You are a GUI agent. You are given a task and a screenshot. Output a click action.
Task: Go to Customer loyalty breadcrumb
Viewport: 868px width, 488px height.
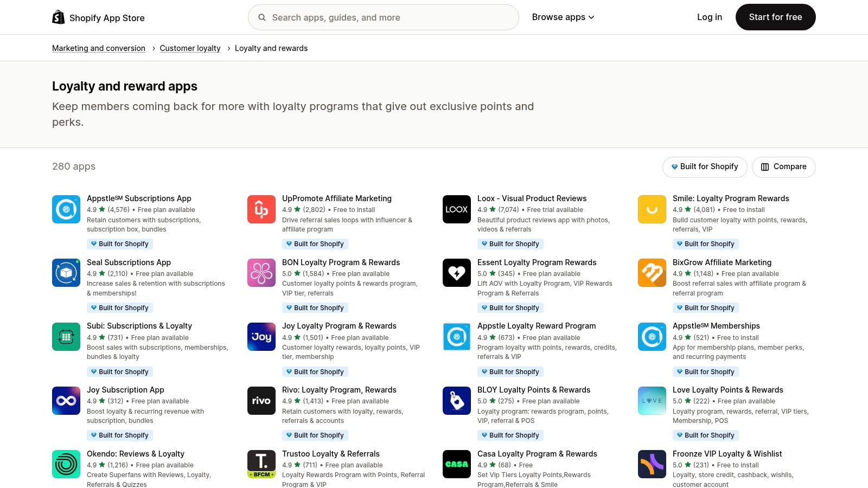click(x=190, y=48)
